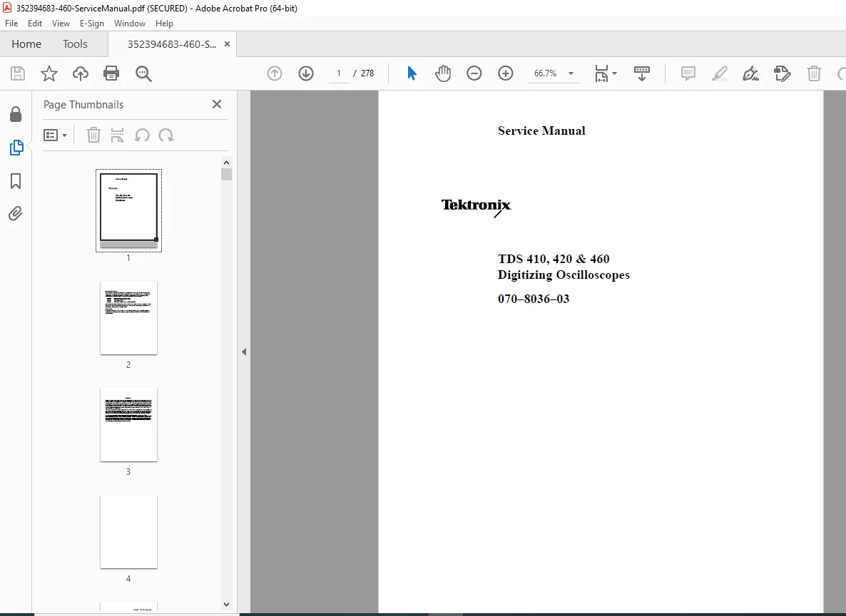Open the E-Sign menu
The width and height of the screenshot is (846, 616).
coord(92,24)
